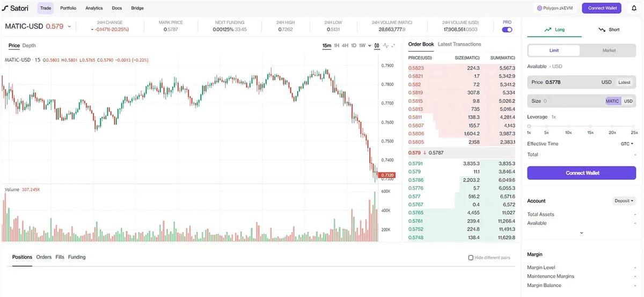Check the Hide different pairs checkbox
The image size is (644, 297).
pyautogui.click(x=471, y=258)
